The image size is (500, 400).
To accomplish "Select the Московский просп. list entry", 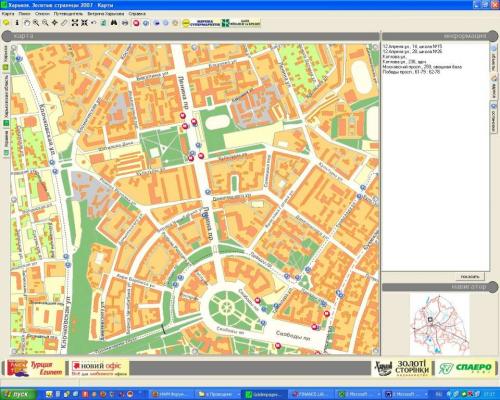I will click(x=422, y=67).
